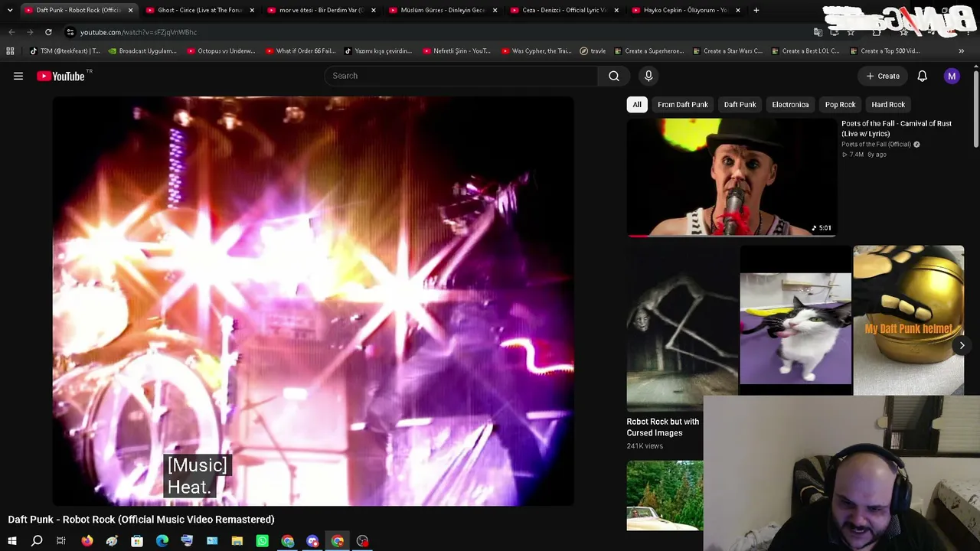Select the Electronica filter chip
Image resolution: width=980 pixels, height=551 pixels.
(x=790, y=104)
